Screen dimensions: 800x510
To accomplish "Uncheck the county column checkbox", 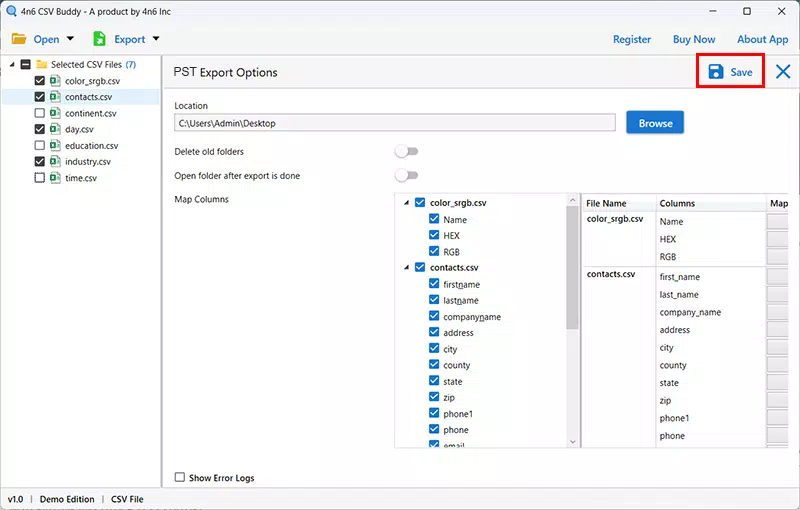I will 434,364.
